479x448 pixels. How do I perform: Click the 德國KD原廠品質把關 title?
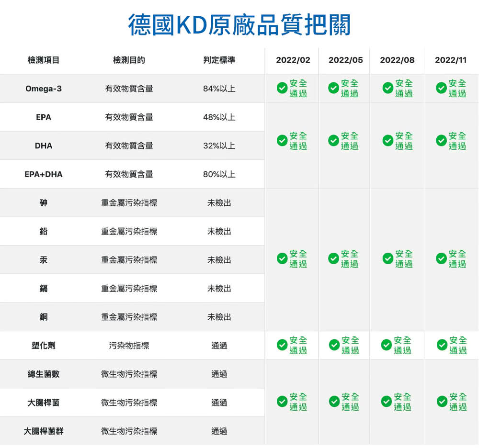(x=239, y=25)
